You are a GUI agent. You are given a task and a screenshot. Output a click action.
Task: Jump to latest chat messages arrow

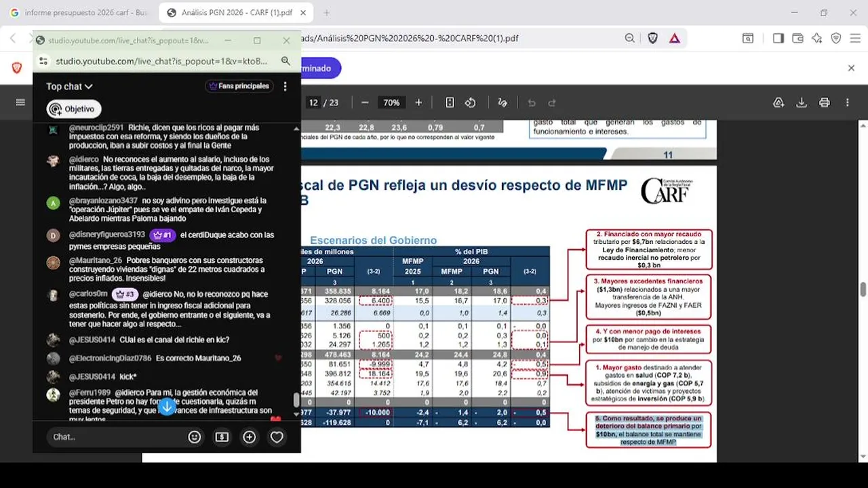[167, 407]
